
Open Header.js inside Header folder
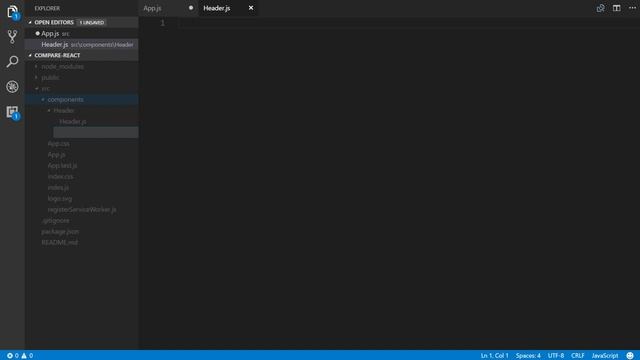82,121
